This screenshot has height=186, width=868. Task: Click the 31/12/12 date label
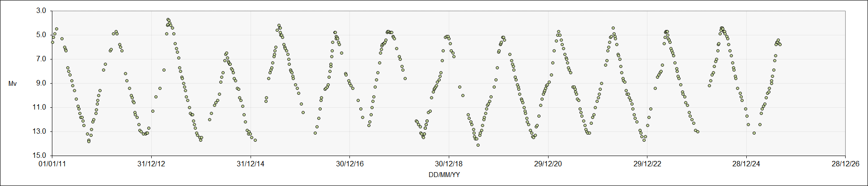[x=151, y=164]
